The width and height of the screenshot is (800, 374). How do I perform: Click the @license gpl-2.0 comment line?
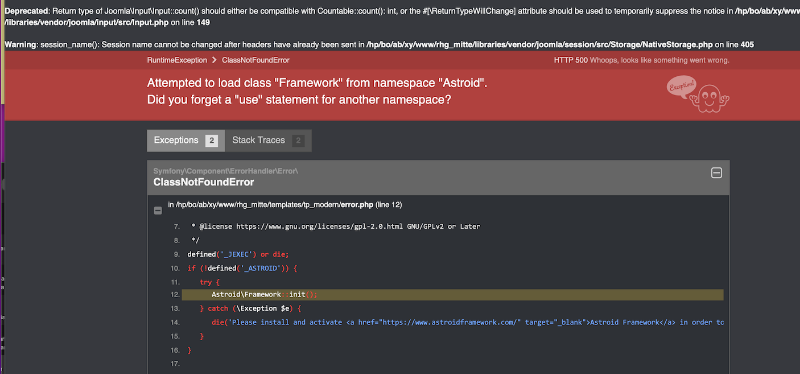(x=336, y=226)
